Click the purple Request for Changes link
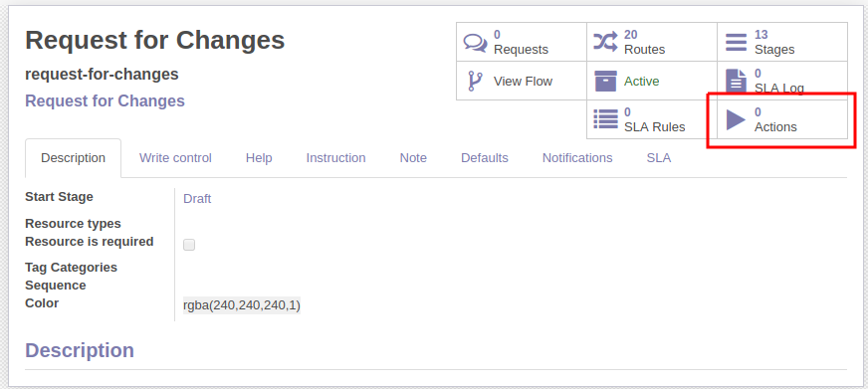Image resolution: width=868 pixels, height=389 pixels. (106, 101)
